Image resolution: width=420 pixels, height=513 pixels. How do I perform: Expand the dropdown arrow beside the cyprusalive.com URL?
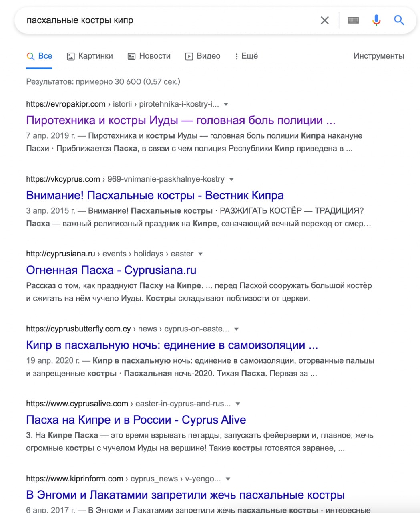(238, 404)
